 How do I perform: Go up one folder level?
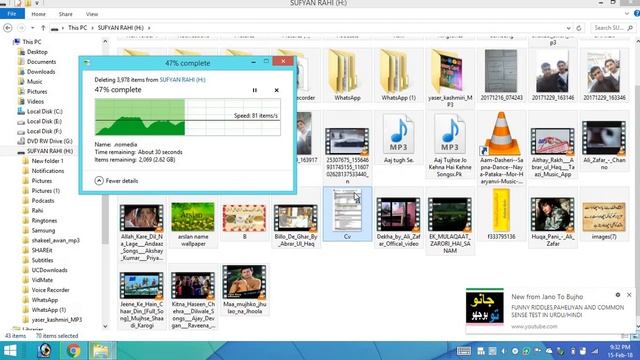pos(43,28)
